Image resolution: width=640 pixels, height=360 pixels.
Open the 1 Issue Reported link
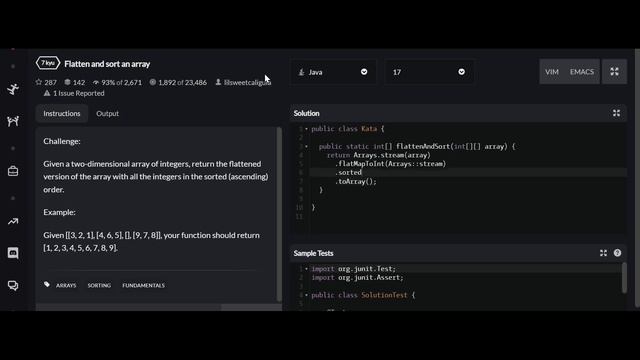78,93
